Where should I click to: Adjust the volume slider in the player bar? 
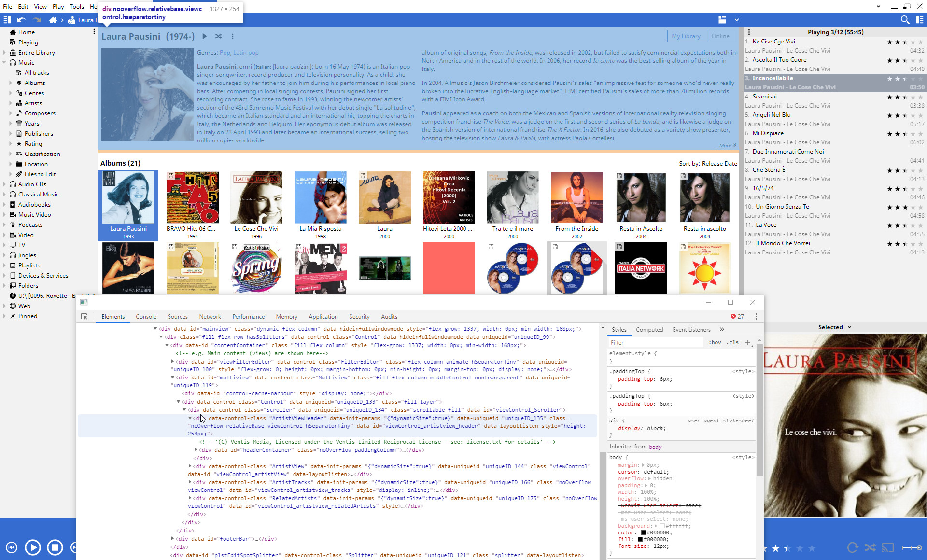pos(912,547)
